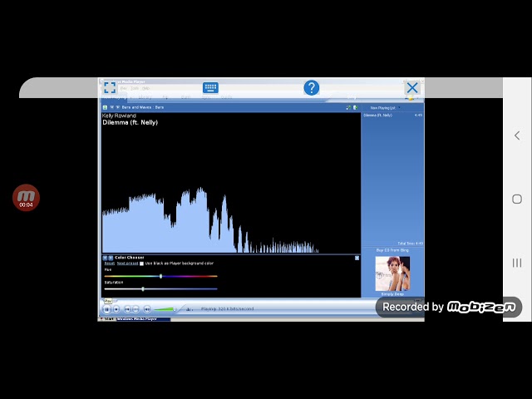Pause playback with the pause button
The height and width of the screenshot is (399, 532).
click(106, 309)
